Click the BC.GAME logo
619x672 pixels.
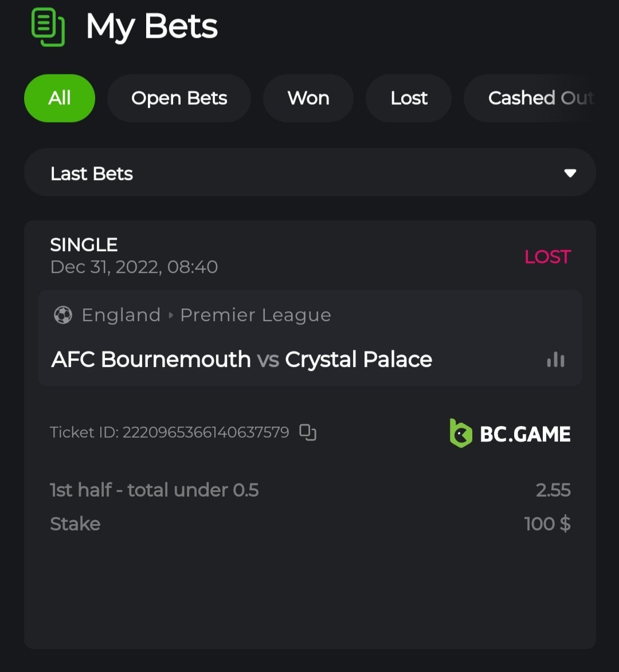click(510, 433)
